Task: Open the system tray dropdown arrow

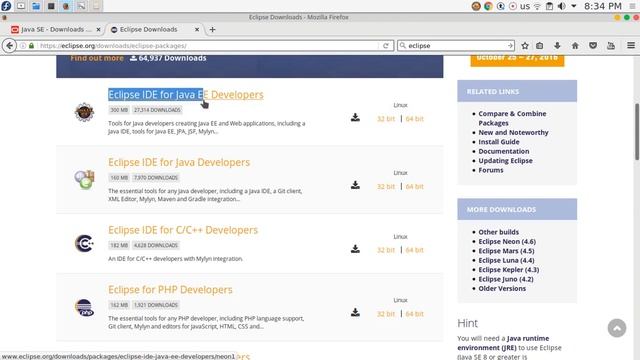Action: (x=574, y=6)
